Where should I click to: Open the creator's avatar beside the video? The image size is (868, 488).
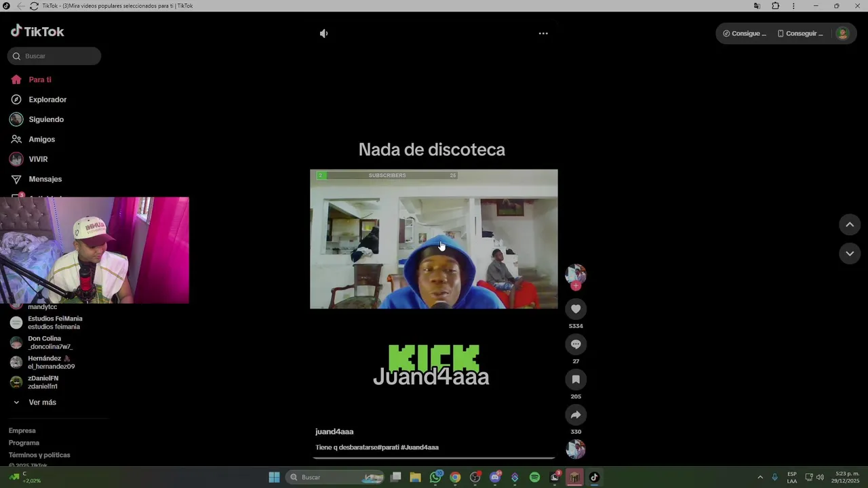tap(576, 274)
